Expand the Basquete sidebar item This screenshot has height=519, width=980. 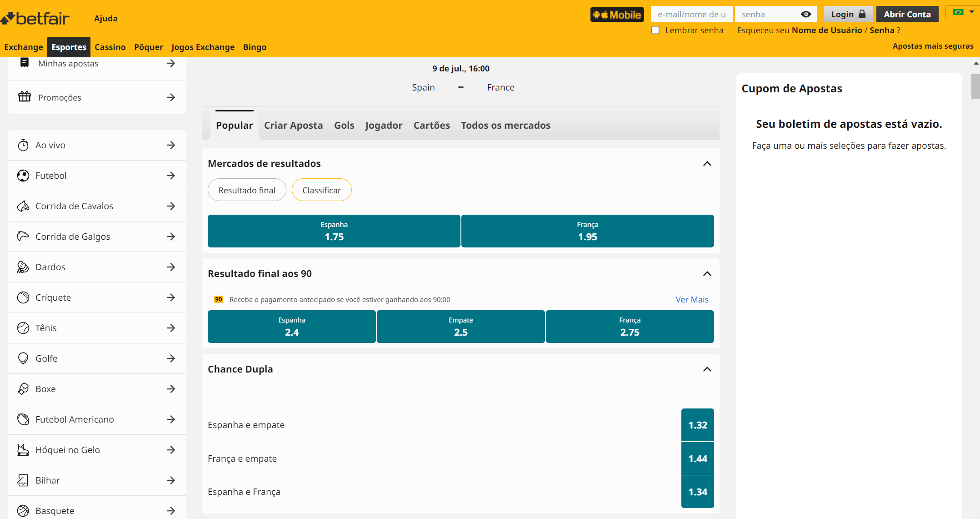97,509
